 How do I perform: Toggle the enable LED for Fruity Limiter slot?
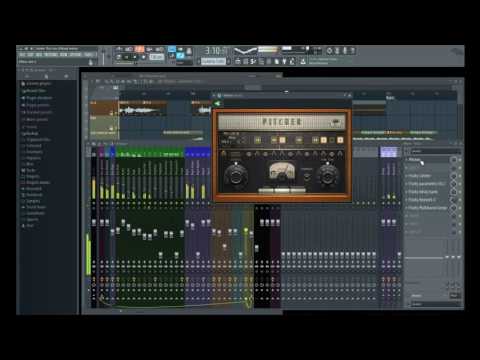tap(460, 176)
